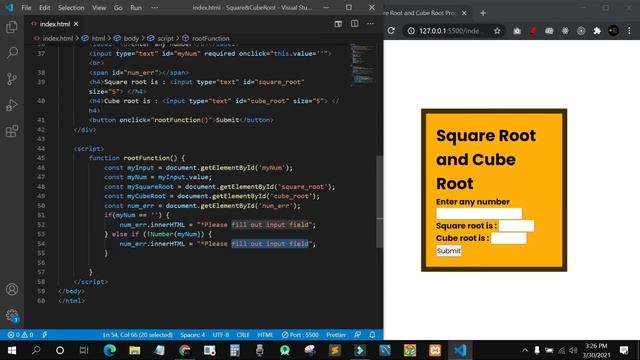640x360 pixels.
Task: Open the Selection menu
Action: [71, 8]
